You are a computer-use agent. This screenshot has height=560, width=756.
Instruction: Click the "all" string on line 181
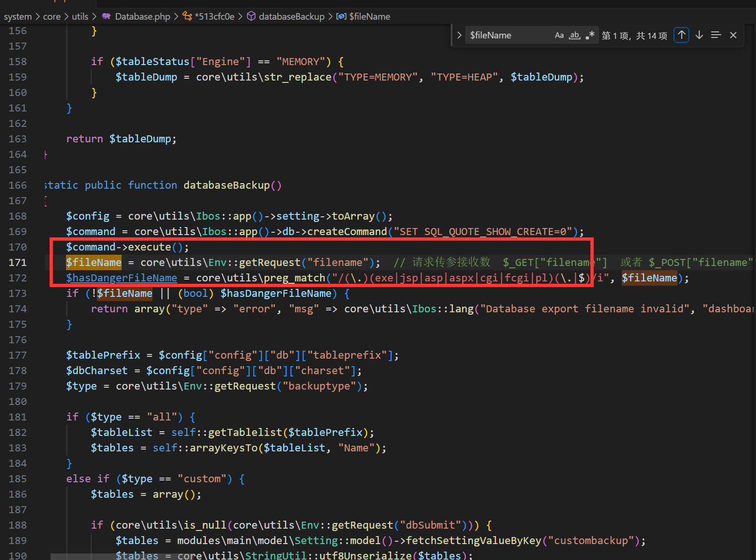pyautogui.click(x=162, y=417)
